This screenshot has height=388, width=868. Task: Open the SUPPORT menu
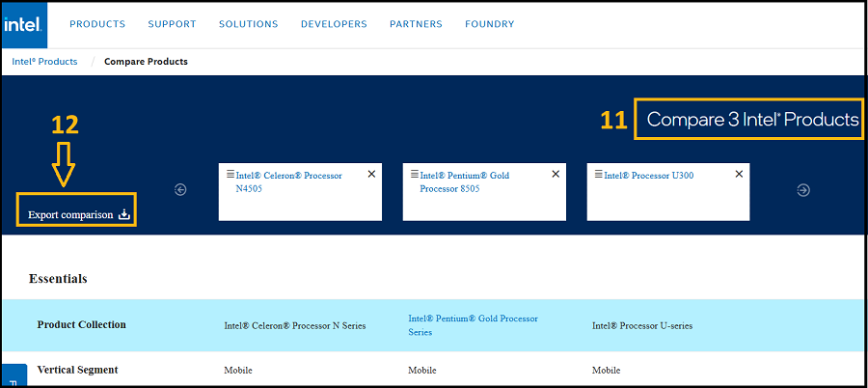click(173, 24)
